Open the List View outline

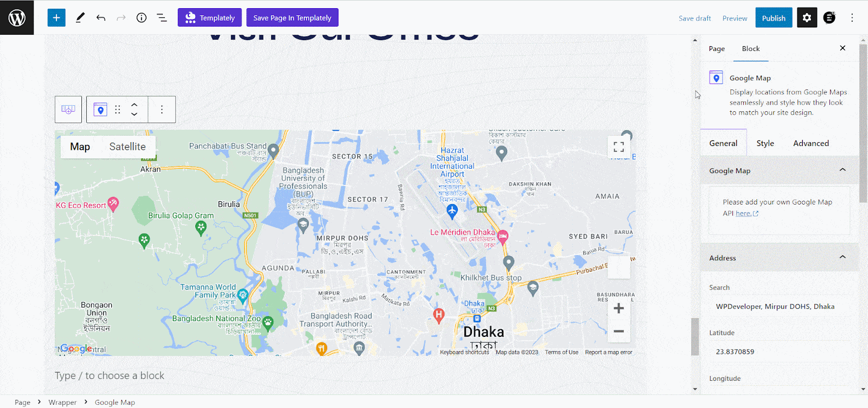pos(162,17)
